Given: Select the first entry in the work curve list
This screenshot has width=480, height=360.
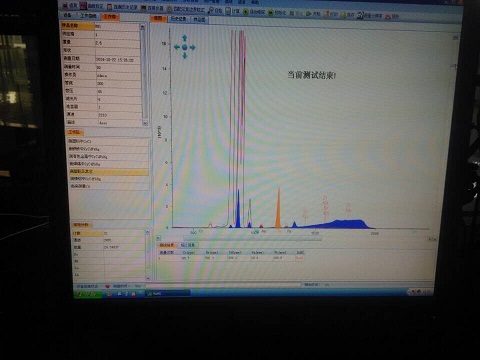Looking at the screenshot, I should [108, 141].
